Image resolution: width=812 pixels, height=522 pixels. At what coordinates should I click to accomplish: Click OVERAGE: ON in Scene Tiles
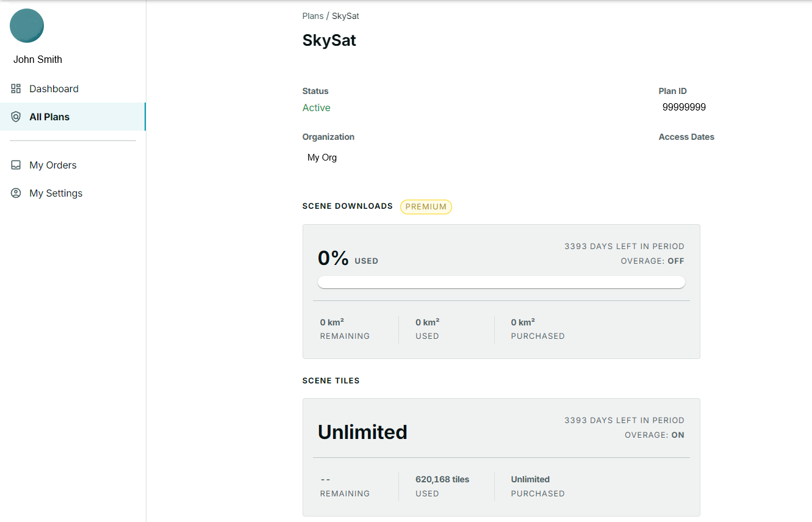[x=655, y=435]
